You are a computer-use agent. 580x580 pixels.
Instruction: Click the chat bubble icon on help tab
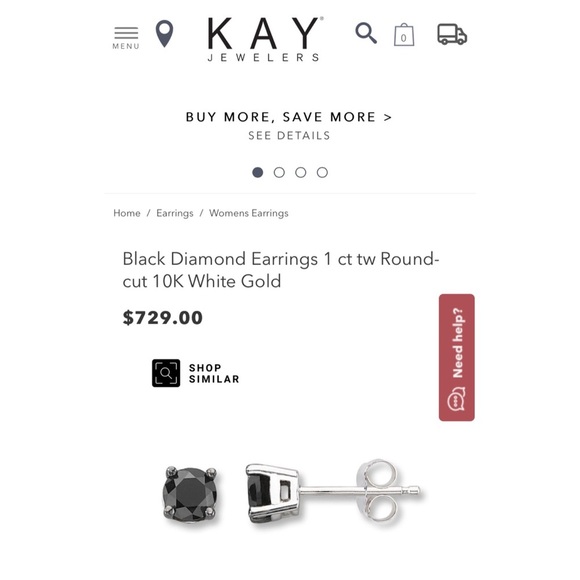coord(456,399)
